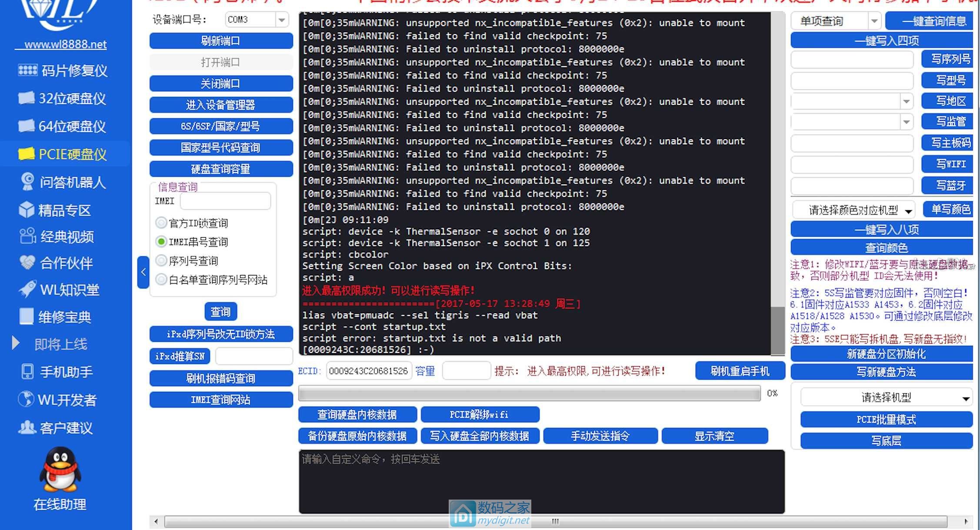Click the 码片修复仪 chip icon in sidebar

(28, 70)
